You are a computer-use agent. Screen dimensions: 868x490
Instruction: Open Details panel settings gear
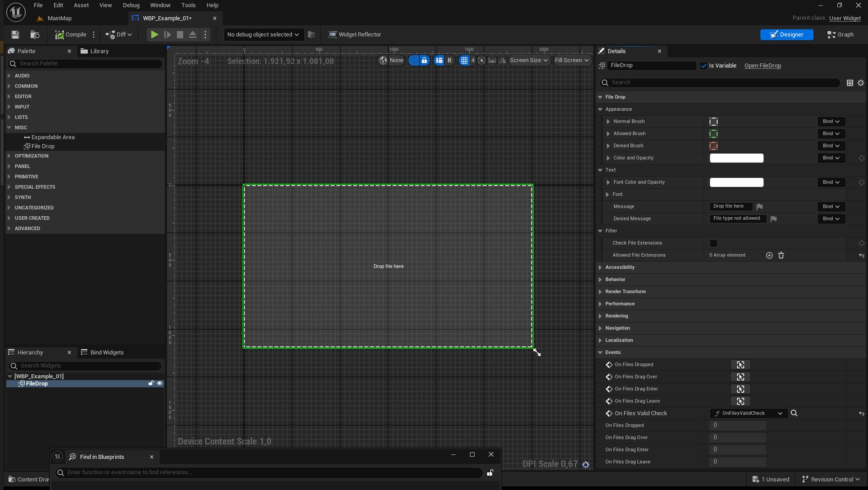coord(861,83)
